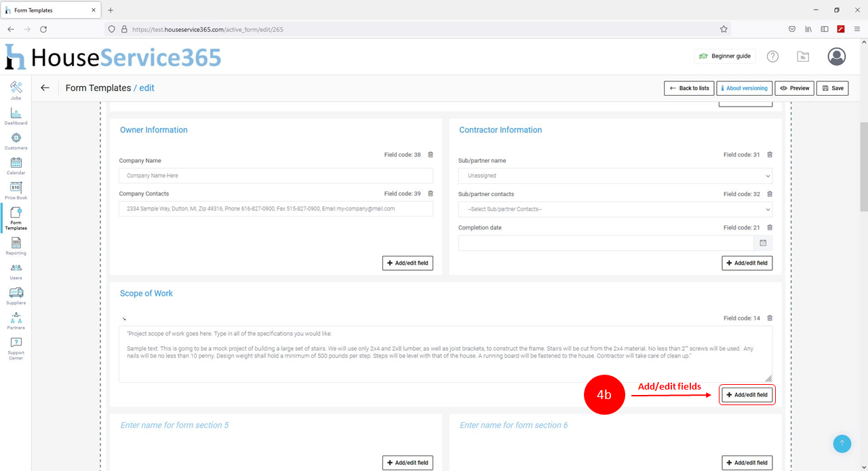The image size is (868, 471).
Task: Click the Company Name input field
Action: [x=275, y=176]
